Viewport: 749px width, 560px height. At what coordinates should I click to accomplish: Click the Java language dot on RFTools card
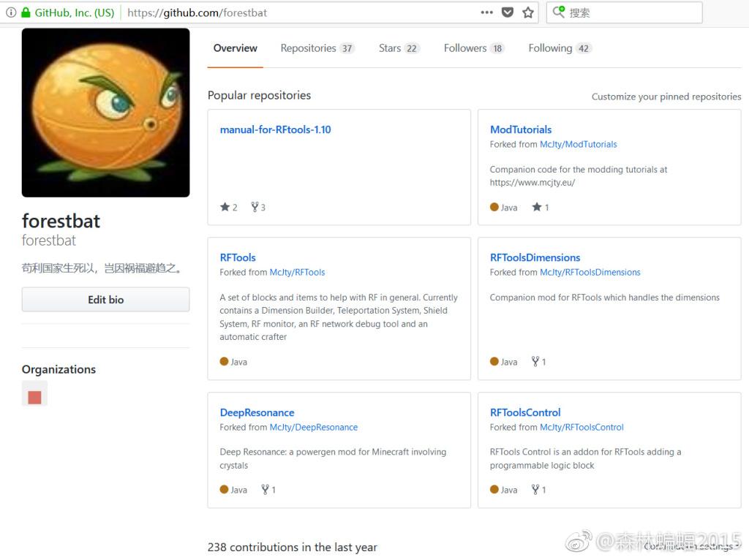pyautogui.click(x=224, y=361)
